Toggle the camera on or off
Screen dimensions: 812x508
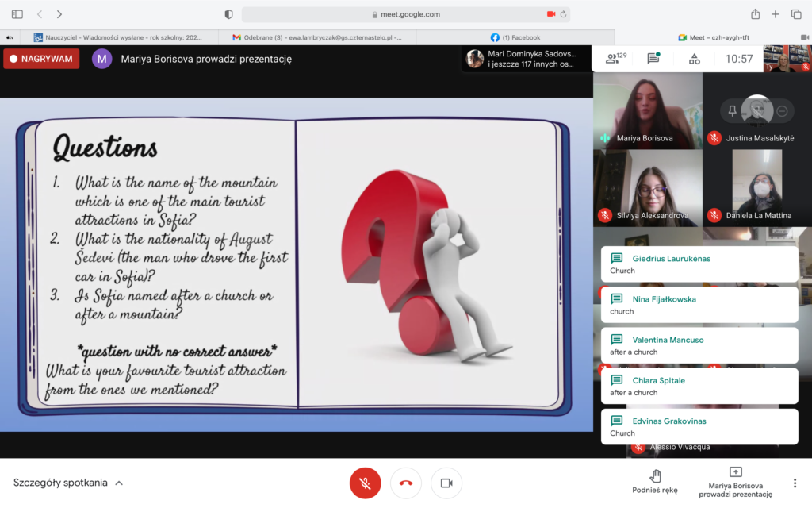[x=446, y=483]
